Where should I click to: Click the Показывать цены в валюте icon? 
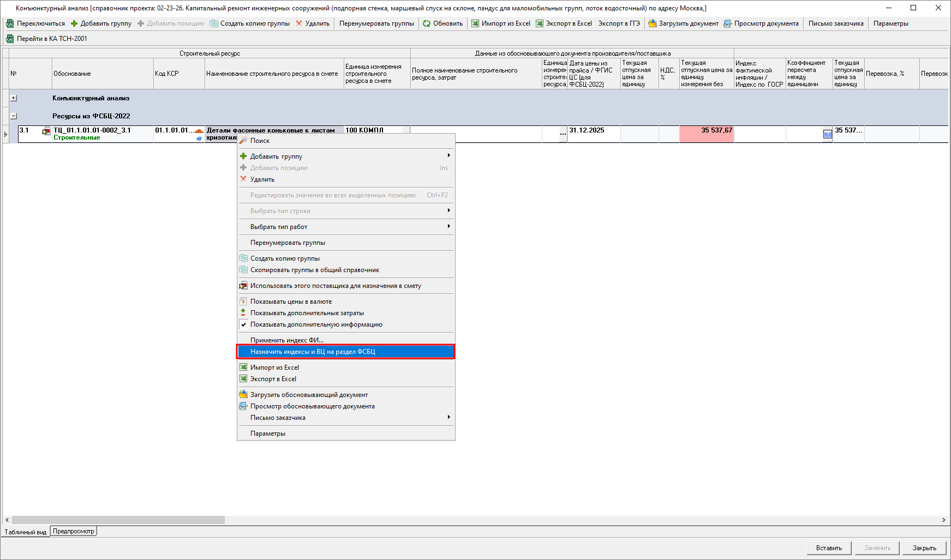tap(243, 302)
